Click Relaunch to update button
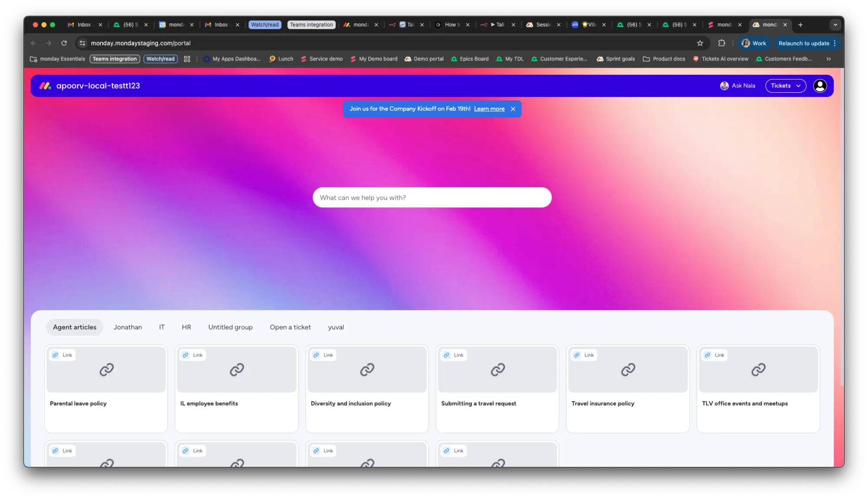868x499 pixels. click(803, 43)
